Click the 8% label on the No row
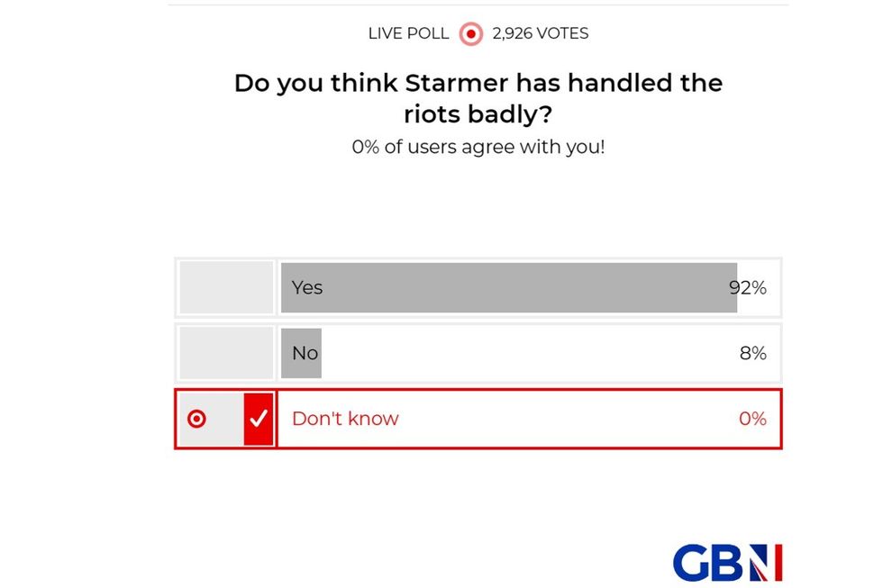Screen dimensions: 883x588 pos(751,353)
